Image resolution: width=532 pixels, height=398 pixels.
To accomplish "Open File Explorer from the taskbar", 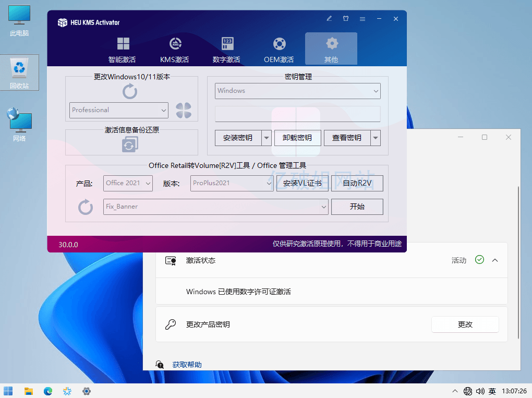I will point(29,391).
